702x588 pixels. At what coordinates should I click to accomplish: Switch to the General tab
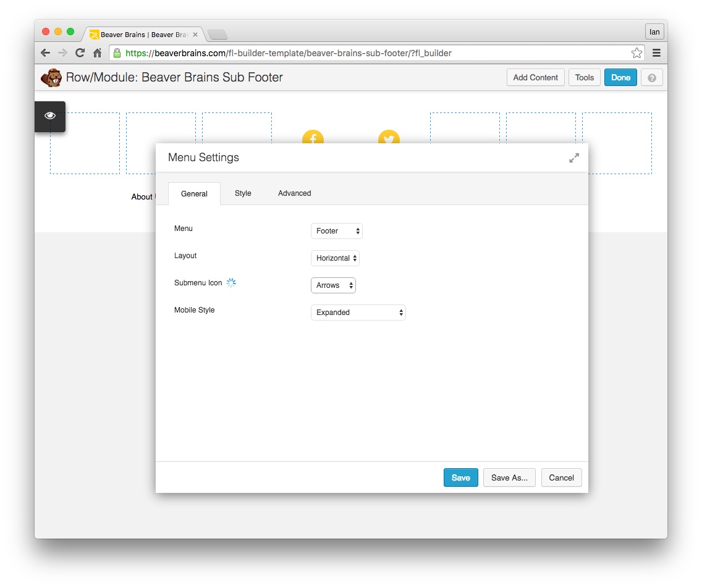click(x=194, y=194)
